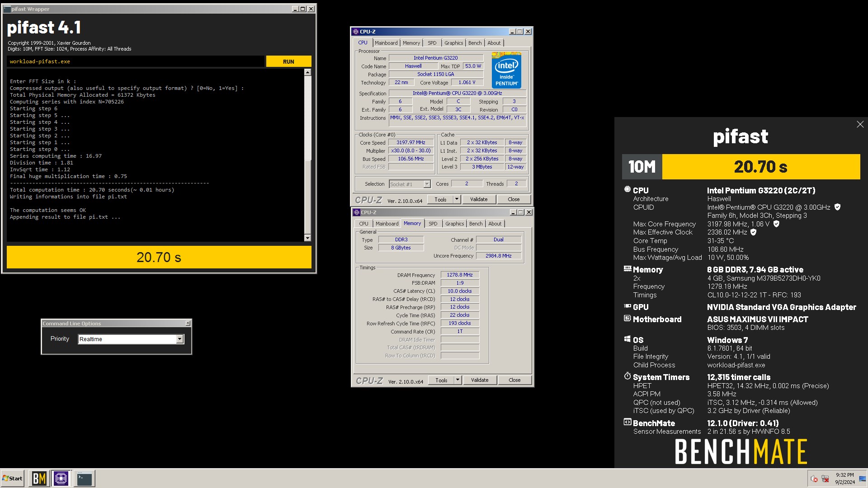Switch to SPD tab in upper CPU-Z

tap(432, 43)
